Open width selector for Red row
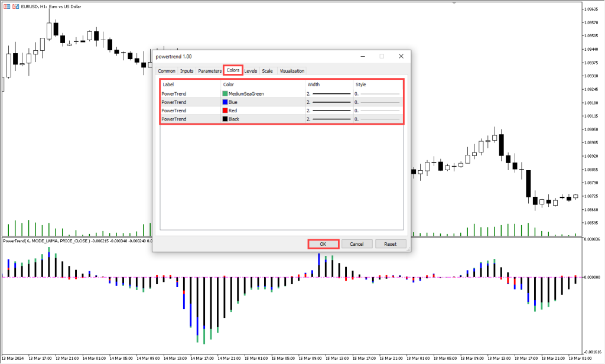Screen dimensions: 605x364 [x=328, y=110]
